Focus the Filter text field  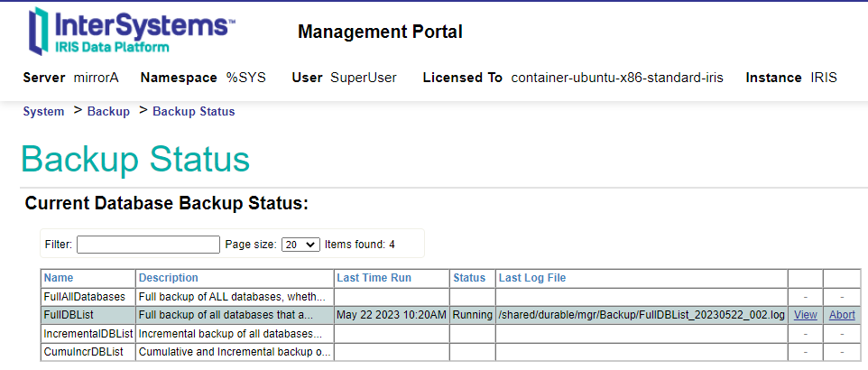pyautogui.click(x=148, y=245)
